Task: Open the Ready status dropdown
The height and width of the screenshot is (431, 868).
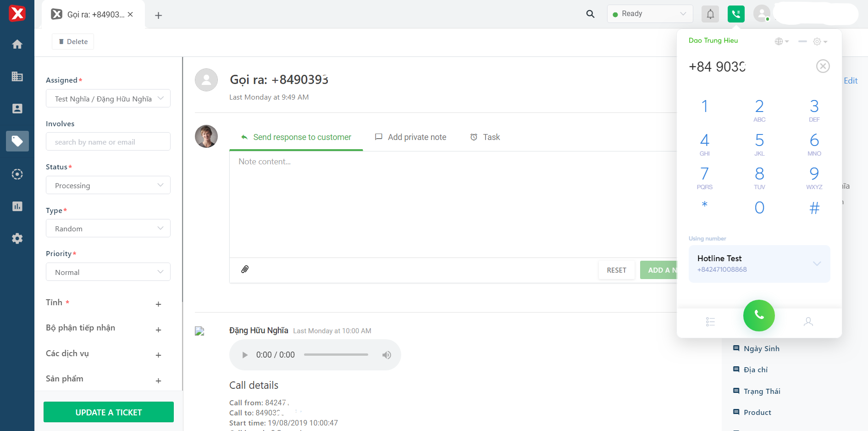Action: coord(650,14)
